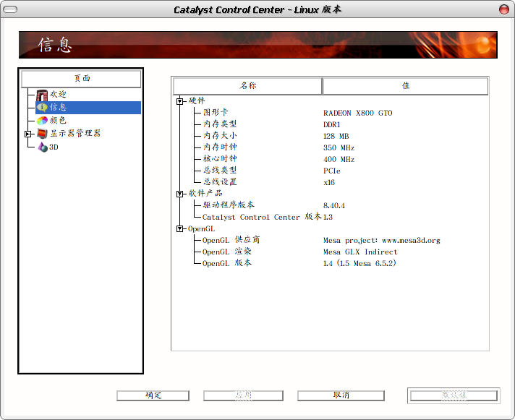
Task: Click the OpenGL 供应商 row label
Action: (231, 240)
